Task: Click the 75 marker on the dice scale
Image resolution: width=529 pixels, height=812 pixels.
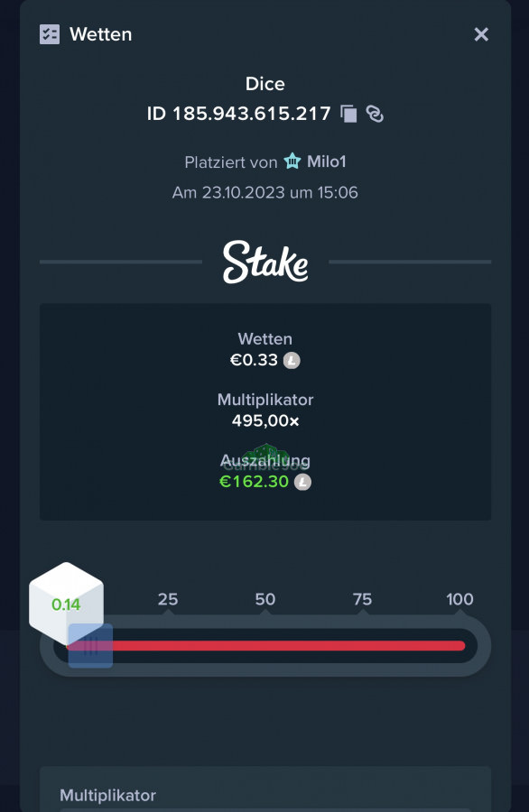Action: coord(362,599)
